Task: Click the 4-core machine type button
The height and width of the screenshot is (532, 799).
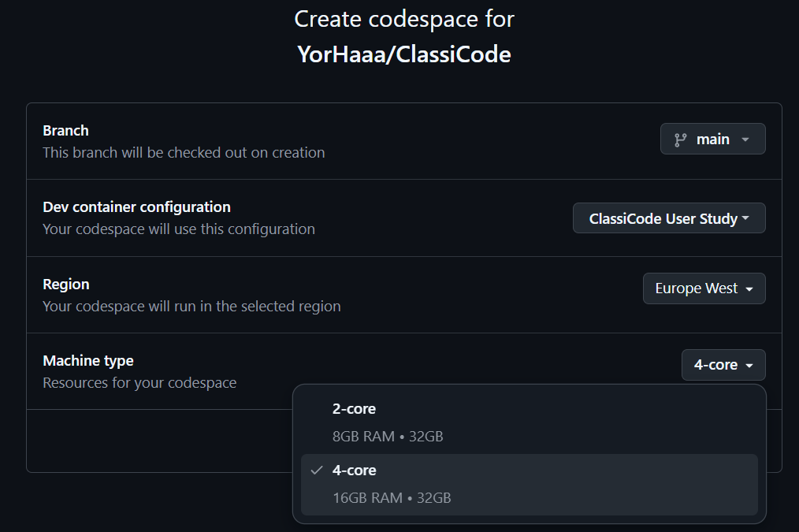Action: (723, 365)
